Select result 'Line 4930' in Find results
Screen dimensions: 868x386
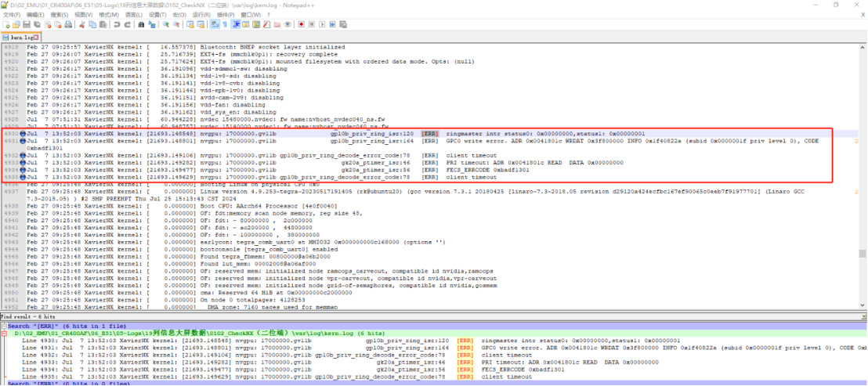click(x=351, y=341)
